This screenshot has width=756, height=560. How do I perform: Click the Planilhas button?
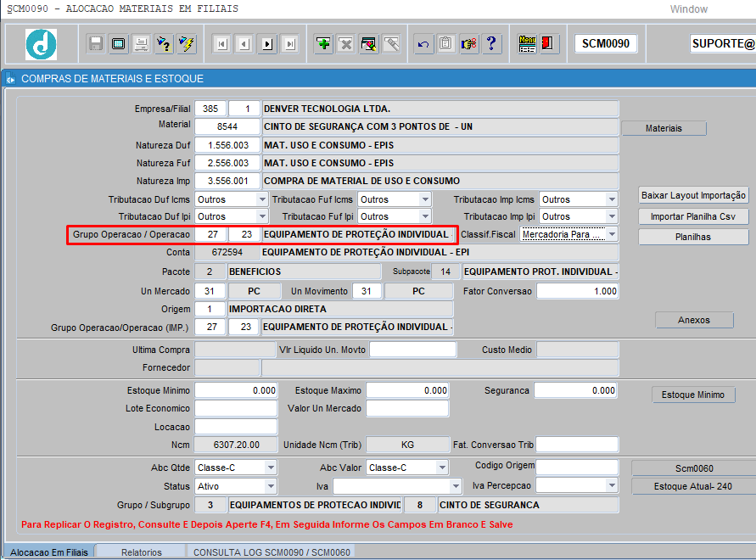pos(693,237)
